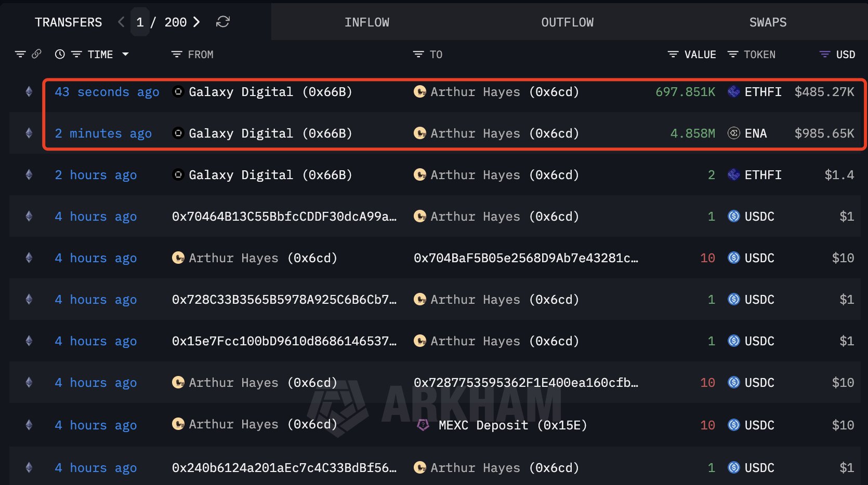This screenshot has width=868, height=485.
Task: Switch to the INFLOW tab
Action: click(x=366, y=22)
